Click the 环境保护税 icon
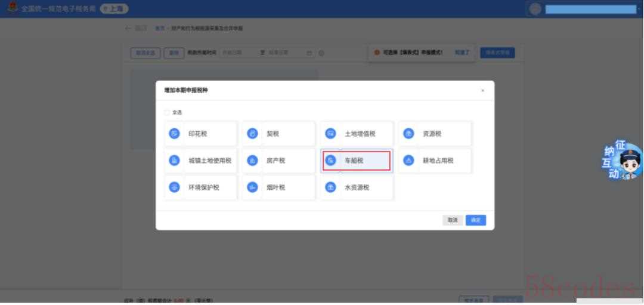The width and height of the screenshot is (644, 305). tap(174, 187)
